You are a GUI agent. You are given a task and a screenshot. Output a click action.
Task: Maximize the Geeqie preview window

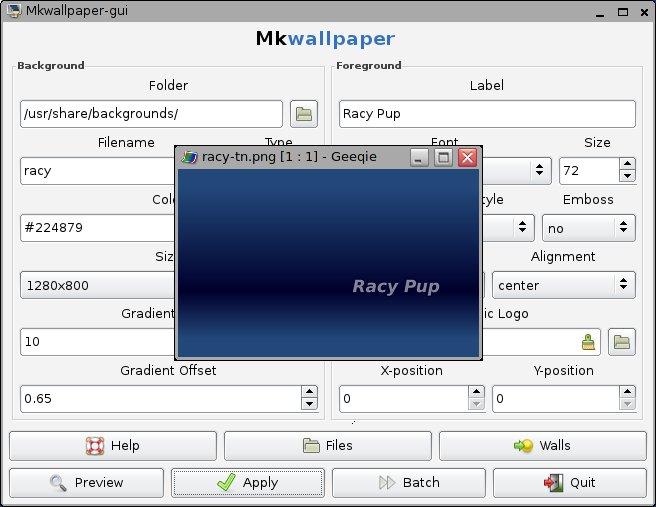(x=443, y=158)
